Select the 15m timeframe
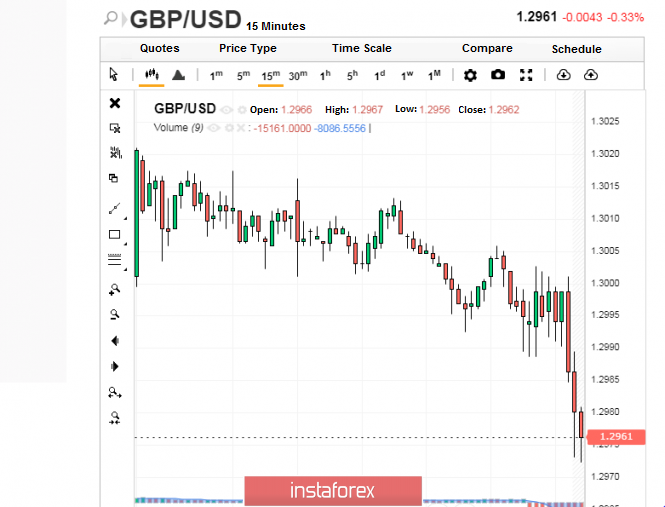 click(271, 76)
